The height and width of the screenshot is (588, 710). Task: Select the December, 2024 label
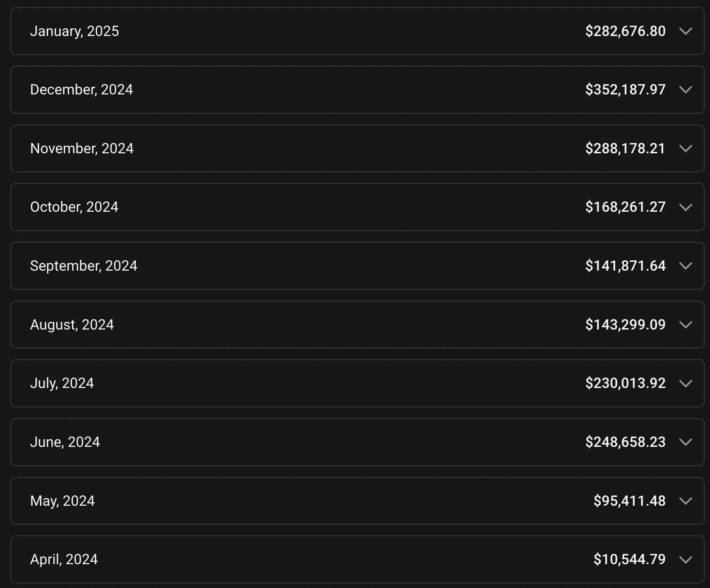(x=81, y=90)
